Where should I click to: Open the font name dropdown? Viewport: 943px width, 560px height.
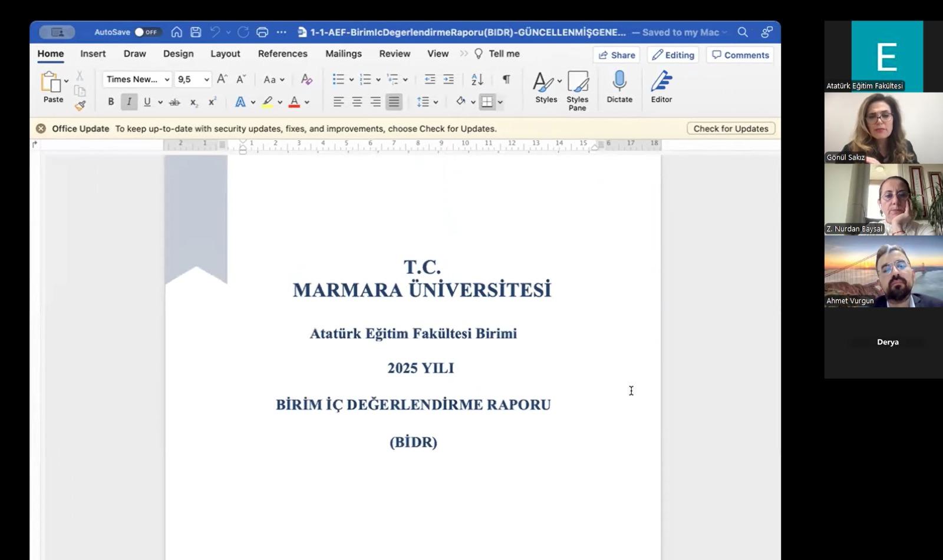tap(167, 79)
